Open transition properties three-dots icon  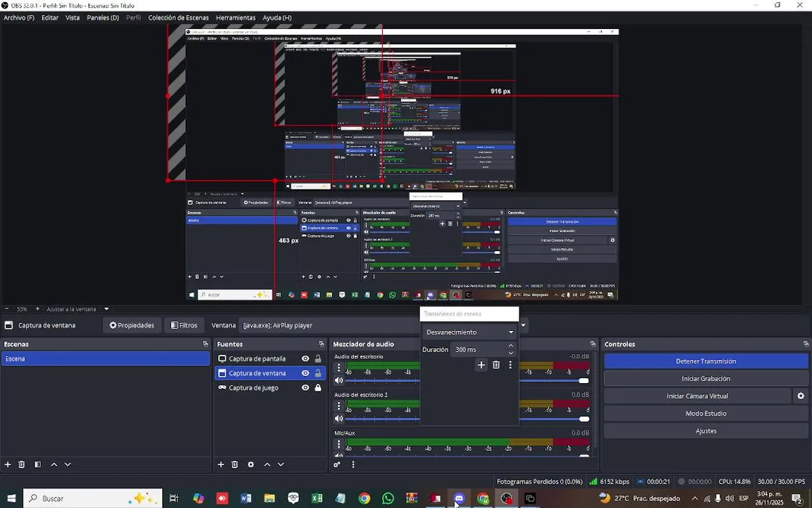coord(510,365)
